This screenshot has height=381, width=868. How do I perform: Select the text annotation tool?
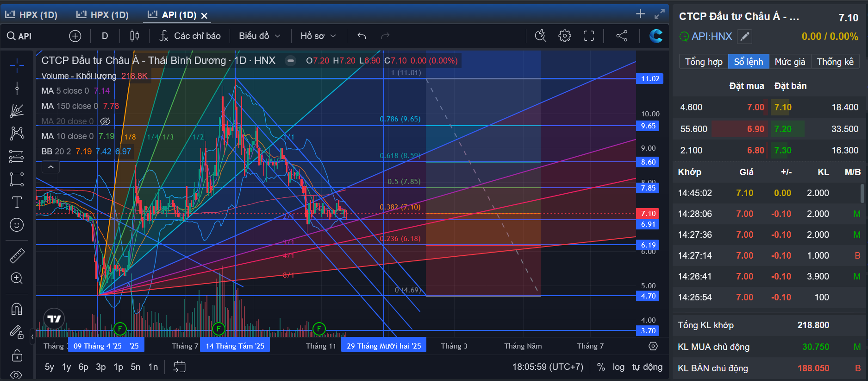pyautogui.click(x=17, y=202)
